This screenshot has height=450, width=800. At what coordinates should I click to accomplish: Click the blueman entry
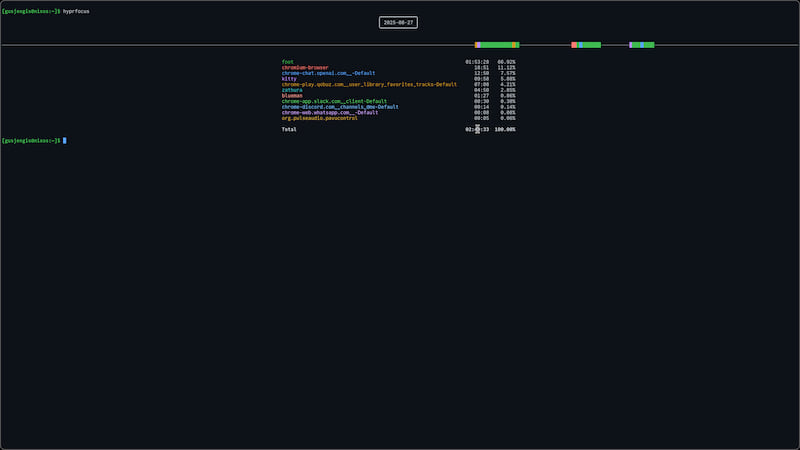292,96
